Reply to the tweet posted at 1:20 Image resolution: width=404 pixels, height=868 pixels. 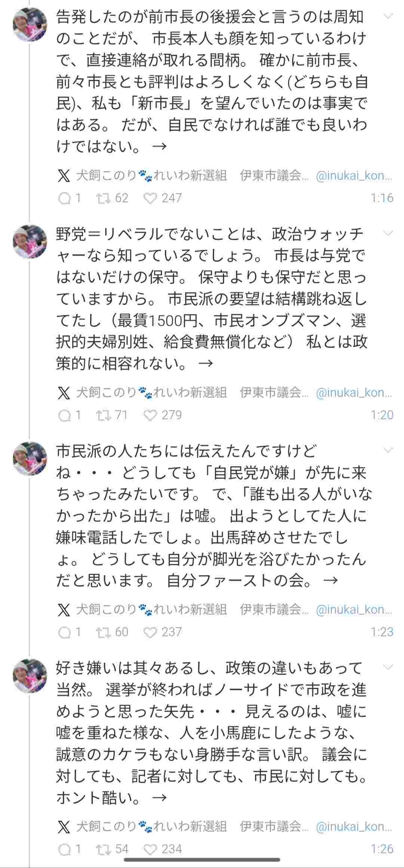65,415
